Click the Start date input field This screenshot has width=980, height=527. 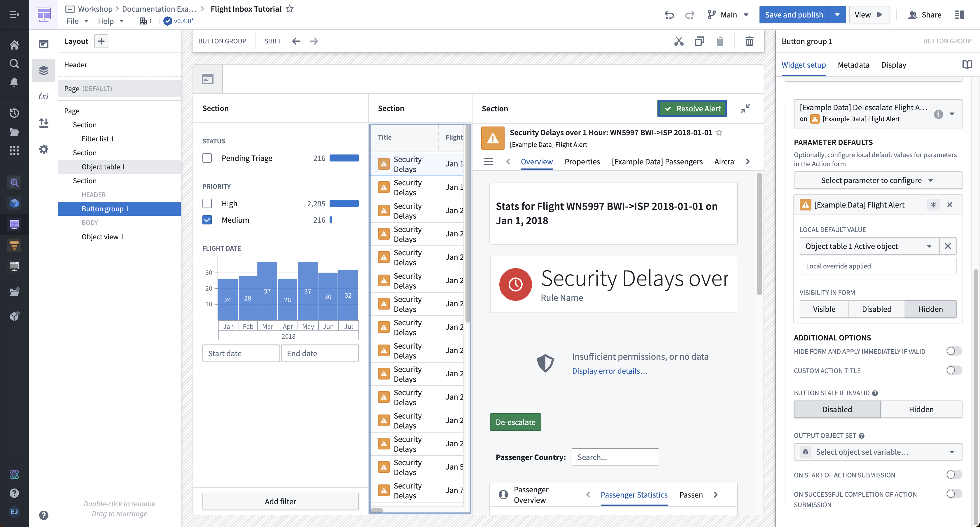pos(241,353)
